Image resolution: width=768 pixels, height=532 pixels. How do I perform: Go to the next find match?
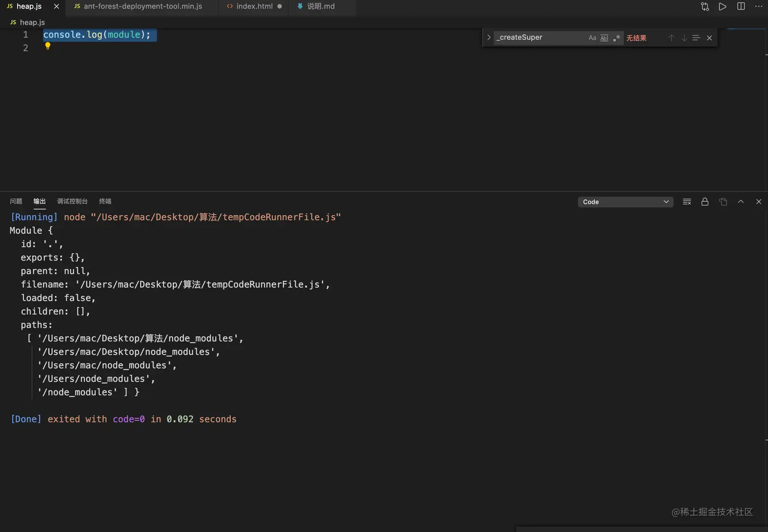pos(684,38)
